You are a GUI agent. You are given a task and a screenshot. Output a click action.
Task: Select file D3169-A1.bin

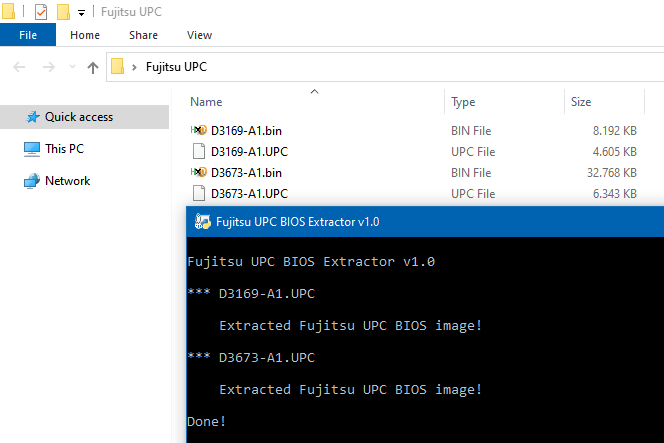coord(246,131)
